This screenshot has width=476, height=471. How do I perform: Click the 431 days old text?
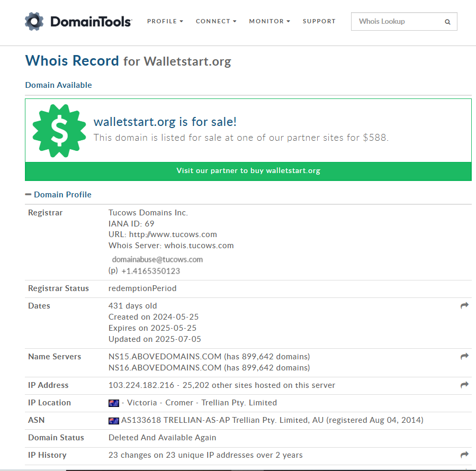pyautogui.click(x=133, y=305)
